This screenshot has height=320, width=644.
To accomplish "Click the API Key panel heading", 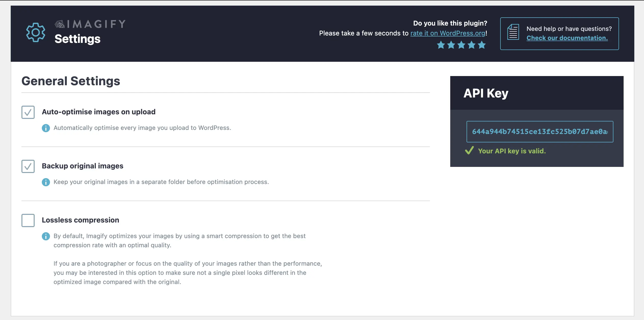I will [486, 93].
